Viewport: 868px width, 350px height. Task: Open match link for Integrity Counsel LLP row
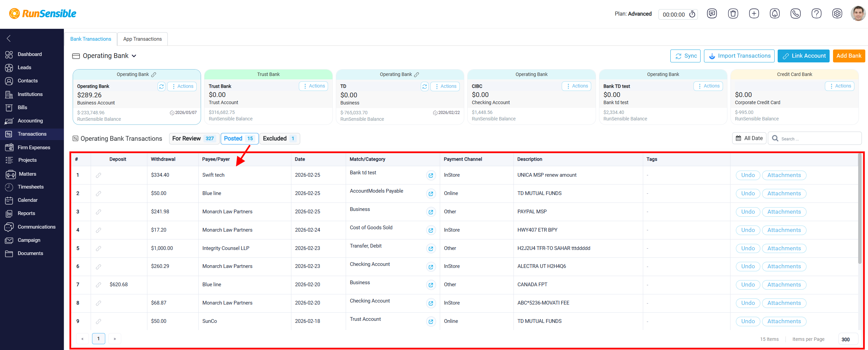point(431,249)
